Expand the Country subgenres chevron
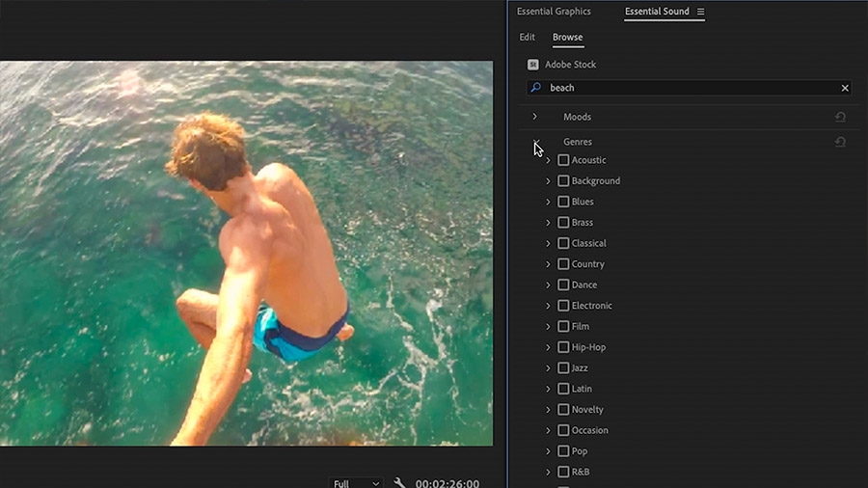The image size is (868, 488). [x=548, y=264]
